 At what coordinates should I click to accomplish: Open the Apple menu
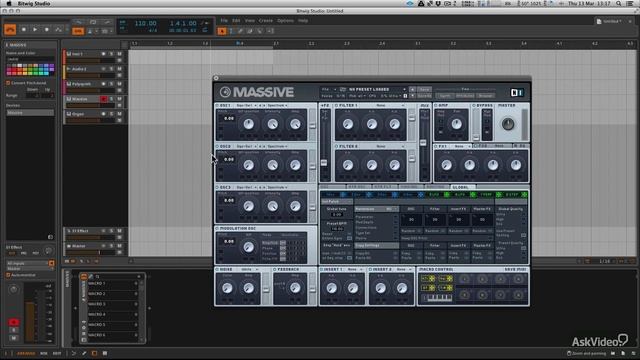click(9, 3)
